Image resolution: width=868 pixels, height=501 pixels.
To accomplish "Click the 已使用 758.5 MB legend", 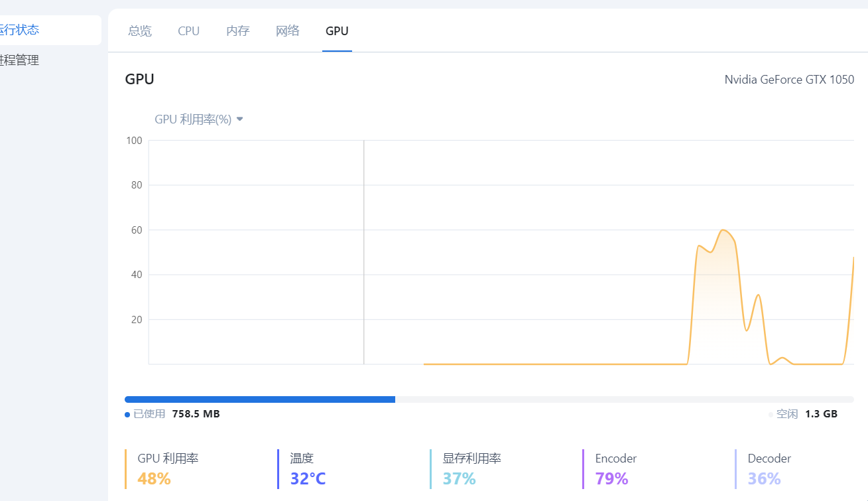I will coord(172,414).
